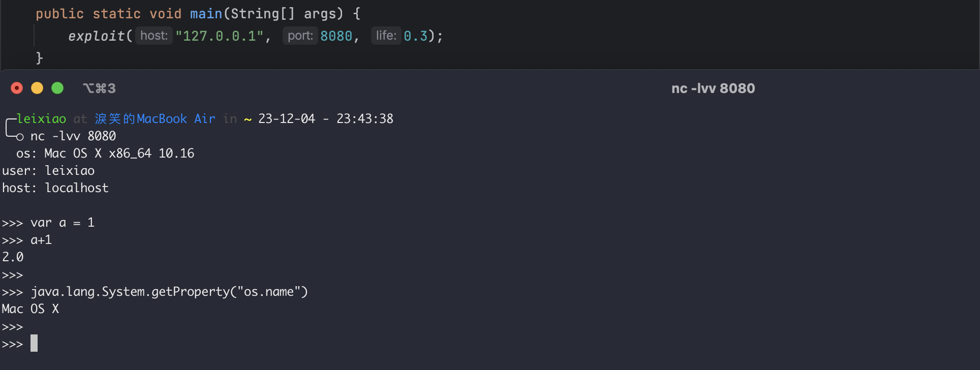This screenshot has width=980, height=370.
Task: Click the main method name
Action: click(x=206, y=14)
